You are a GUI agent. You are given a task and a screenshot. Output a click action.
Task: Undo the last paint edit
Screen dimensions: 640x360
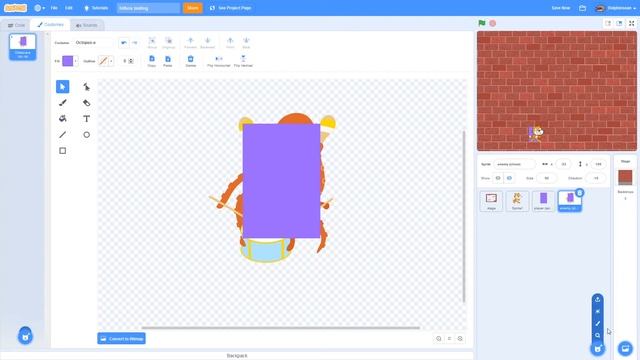(x=124, y=42)
